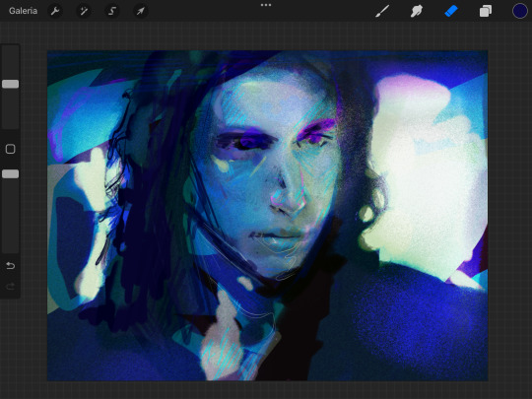This screenshot has width=532, height=399.
Task: Click the portrait painting canvas
Action: tap(267, 216)
